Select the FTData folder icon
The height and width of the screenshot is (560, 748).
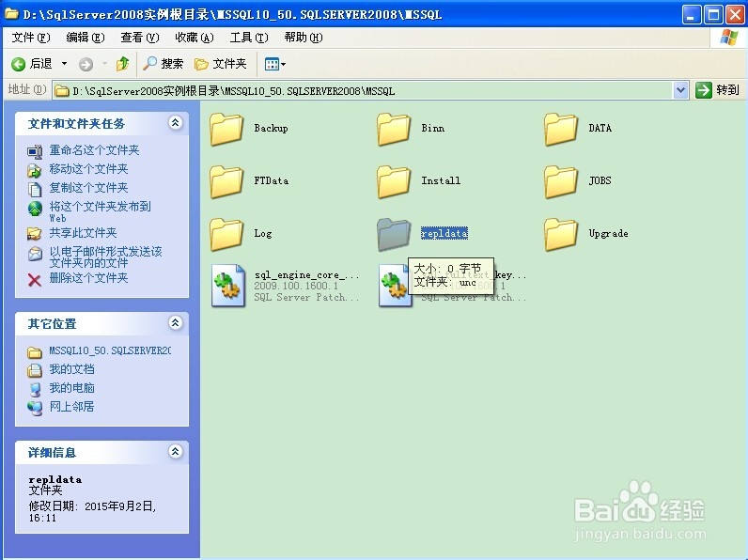point(226,181)
